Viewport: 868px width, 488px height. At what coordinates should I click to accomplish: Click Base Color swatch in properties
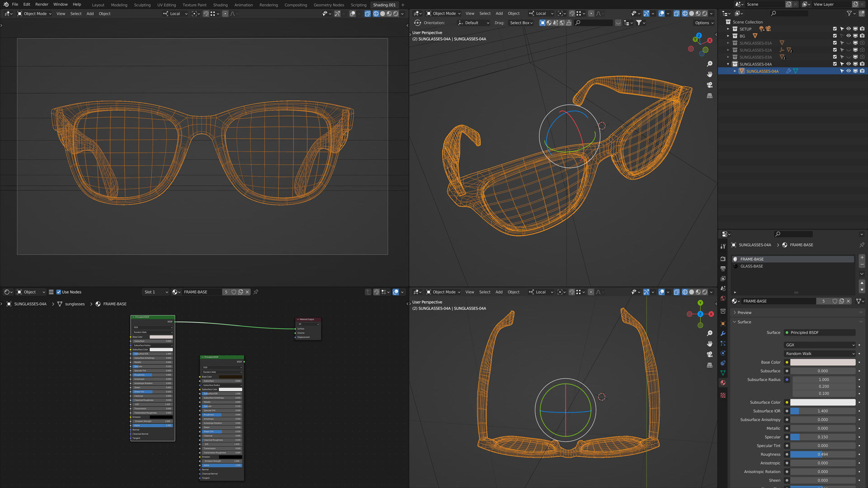pos(823,362)
